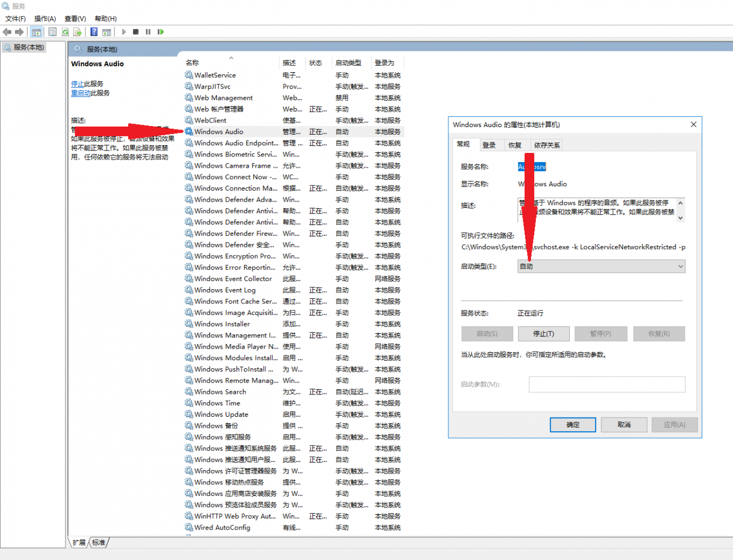Open Help with the blue question mark icon
The image size is (733, 560).
point(94,32)
